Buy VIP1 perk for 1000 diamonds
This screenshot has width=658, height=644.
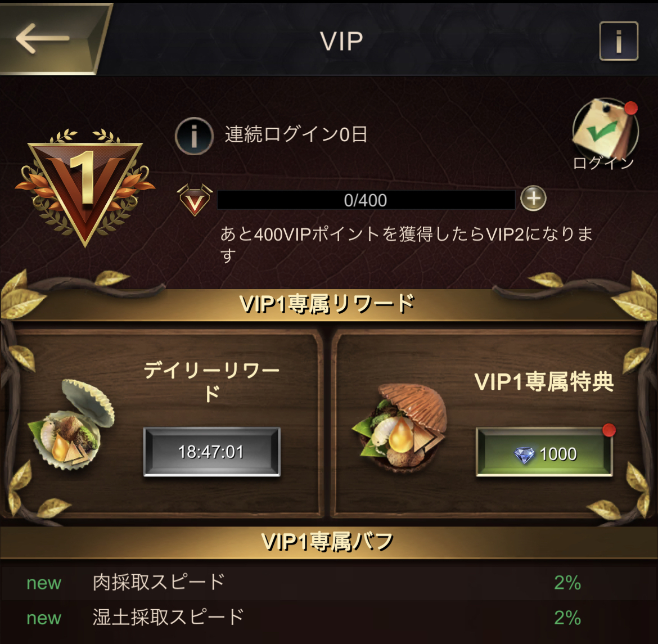pos(544,452)
